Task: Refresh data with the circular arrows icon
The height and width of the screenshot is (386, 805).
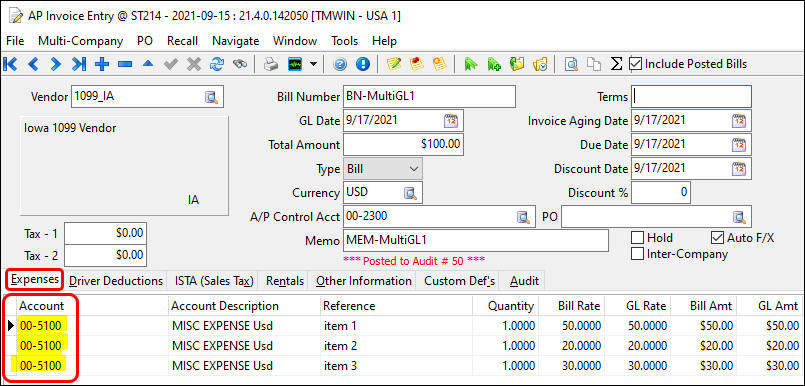Action: [217, 64]
